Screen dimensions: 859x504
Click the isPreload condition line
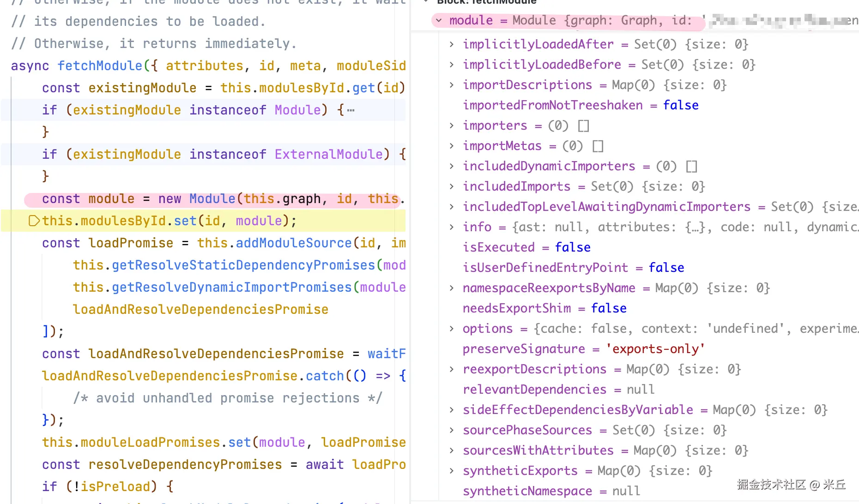pyautogui.click(x=108, y=486)
